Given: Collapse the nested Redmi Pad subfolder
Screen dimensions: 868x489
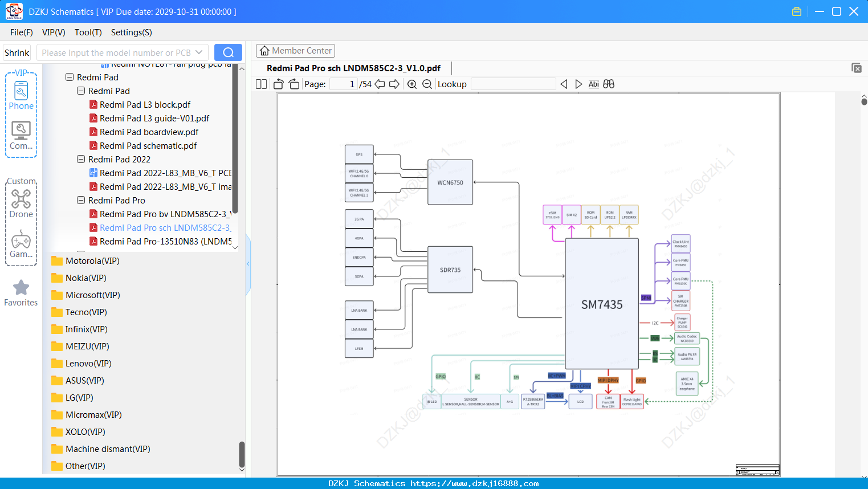Looking at the screenshot, I should (81, 91).
